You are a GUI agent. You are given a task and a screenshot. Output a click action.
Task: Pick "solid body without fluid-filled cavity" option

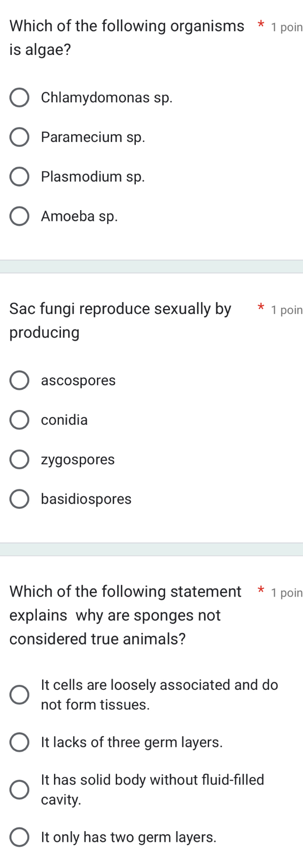pyautogui.click(x=20, y=790)
